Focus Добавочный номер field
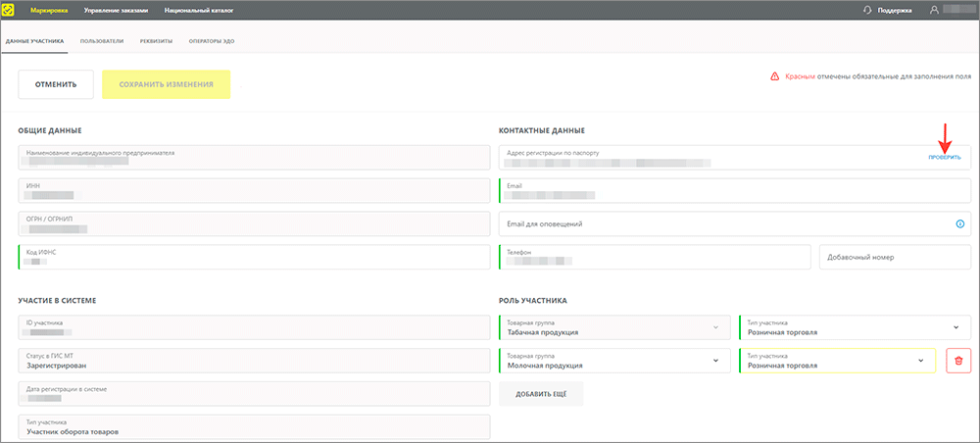The width and height of the screenshot is (980, 443). click(x=896, y=257)
